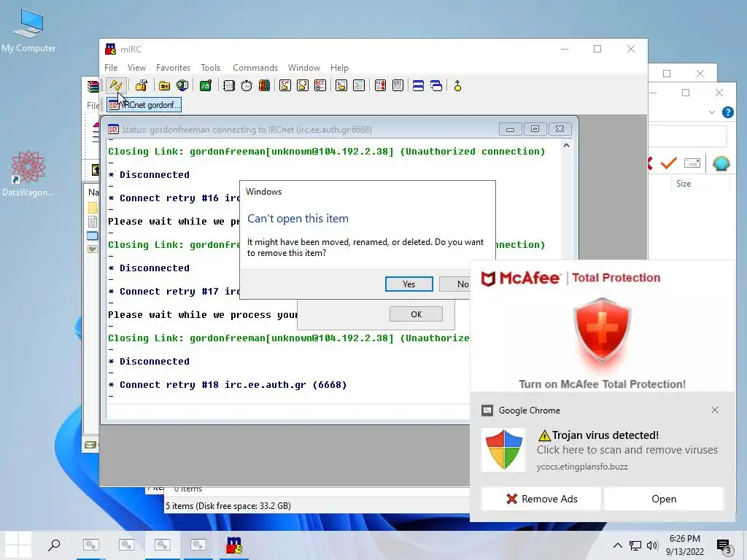This screenshot has height=560, width=747.
Task: Open the channels list globe icon
Action: point(182,86)
